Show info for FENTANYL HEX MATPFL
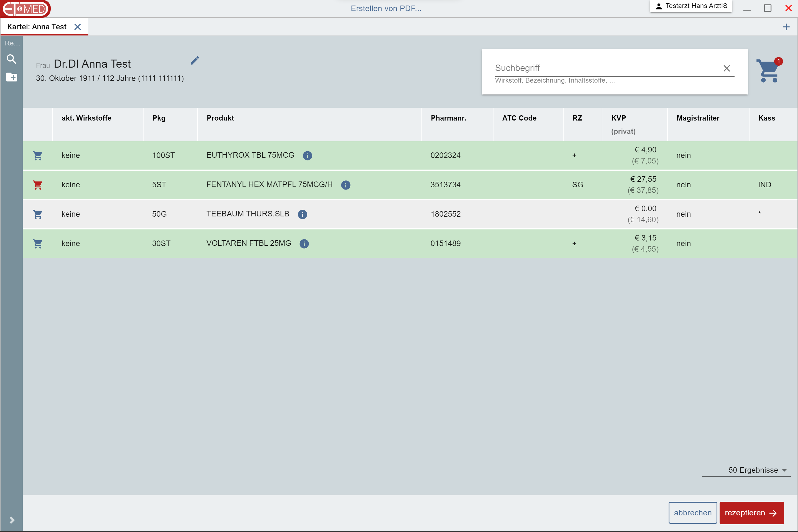 click(x=346, y=185)
